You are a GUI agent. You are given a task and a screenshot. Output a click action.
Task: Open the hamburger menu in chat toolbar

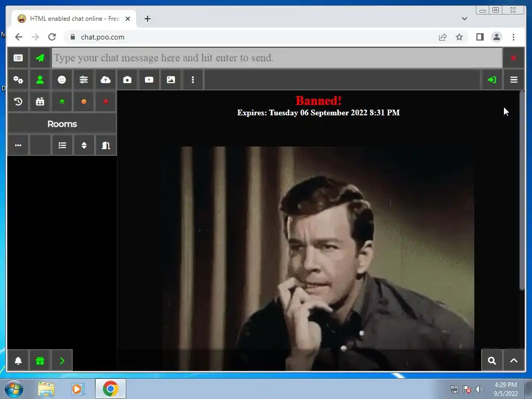click(514, 79)
